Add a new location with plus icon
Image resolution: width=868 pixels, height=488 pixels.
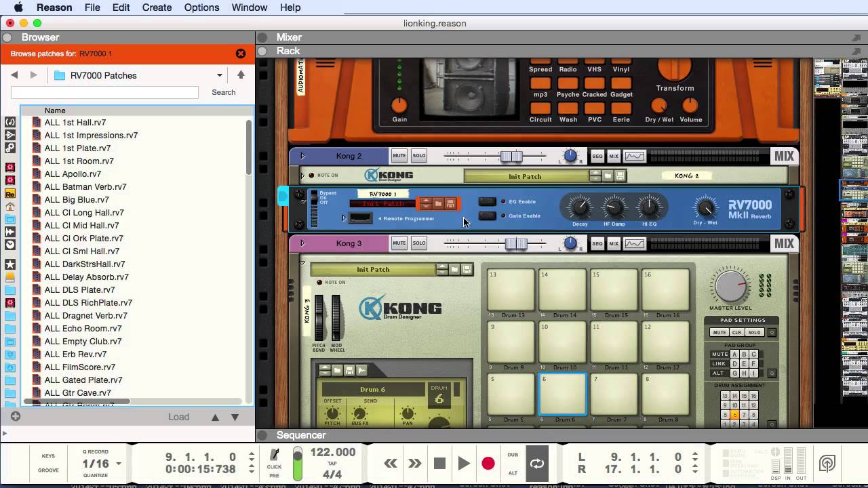(x=16, y=416)
